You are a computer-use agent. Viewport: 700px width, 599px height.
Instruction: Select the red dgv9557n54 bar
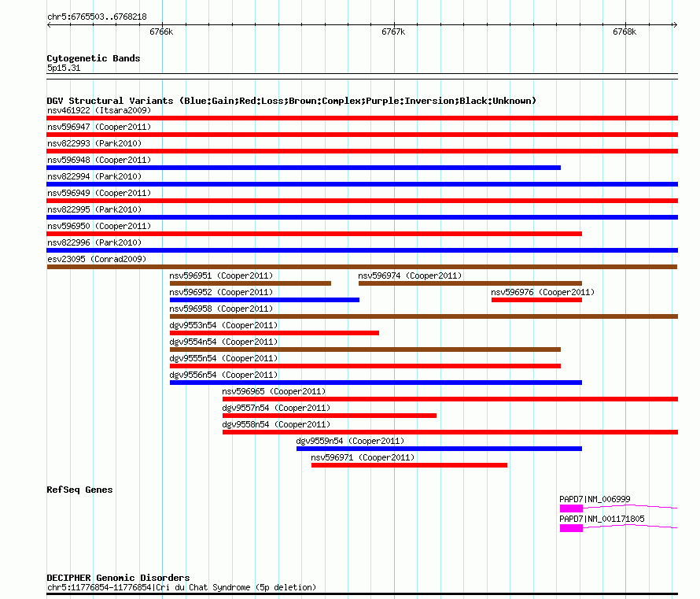point(330,416)
